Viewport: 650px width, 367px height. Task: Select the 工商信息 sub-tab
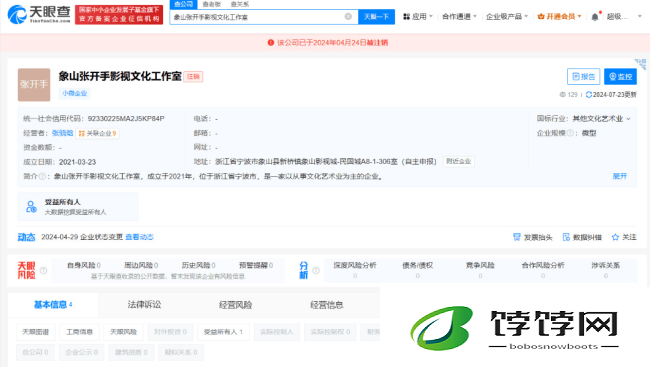(x=80, y=332)
